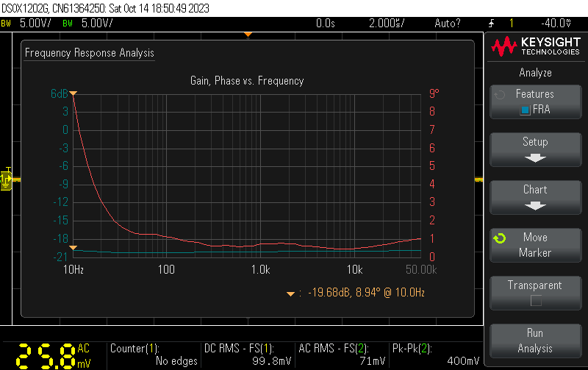
Task: Click the Frequency Response Analysis title
Action: pos(89,53)
